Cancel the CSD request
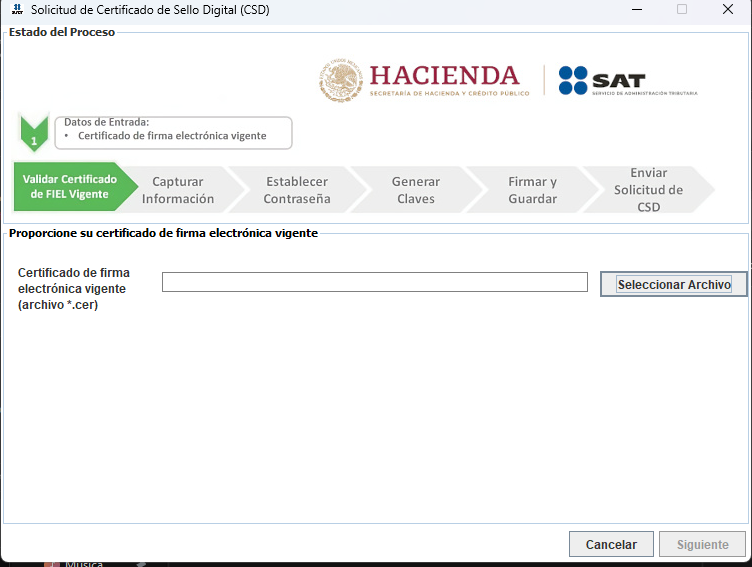Image resolution: width=752 pixels, height=567 pixels. coord(611,544)
